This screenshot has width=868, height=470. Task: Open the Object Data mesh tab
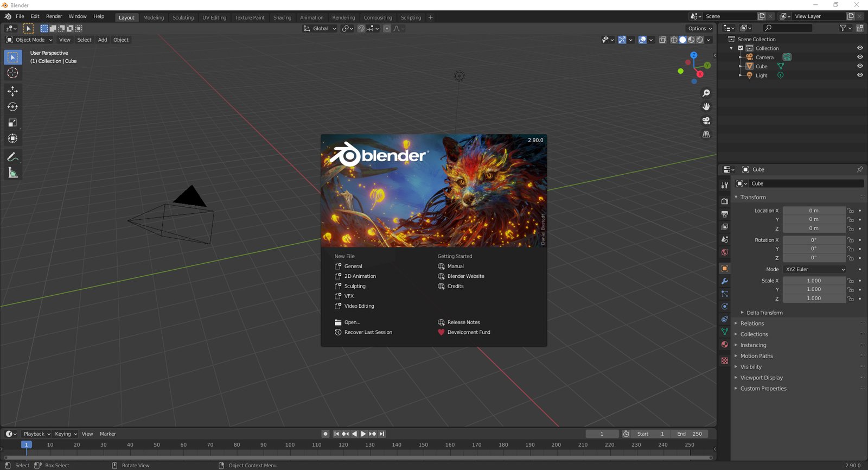(x=724, y=332)
